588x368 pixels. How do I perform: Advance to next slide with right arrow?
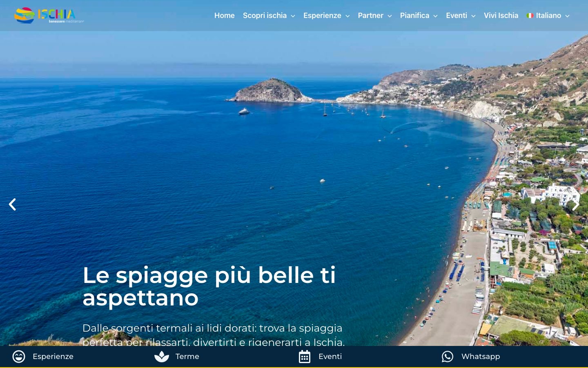(x=575, y=204)
